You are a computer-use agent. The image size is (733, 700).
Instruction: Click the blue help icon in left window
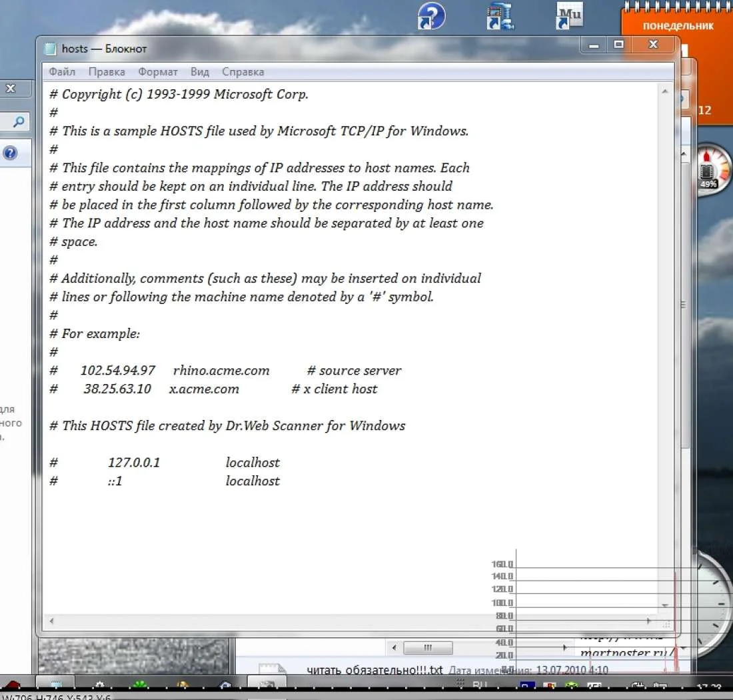(x=10, y=153)
